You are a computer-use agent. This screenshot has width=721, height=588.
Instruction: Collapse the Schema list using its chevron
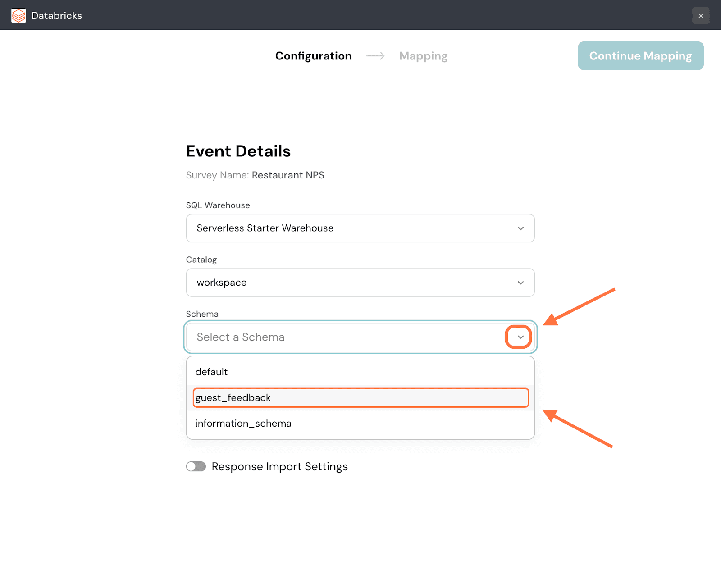[520, 337]
